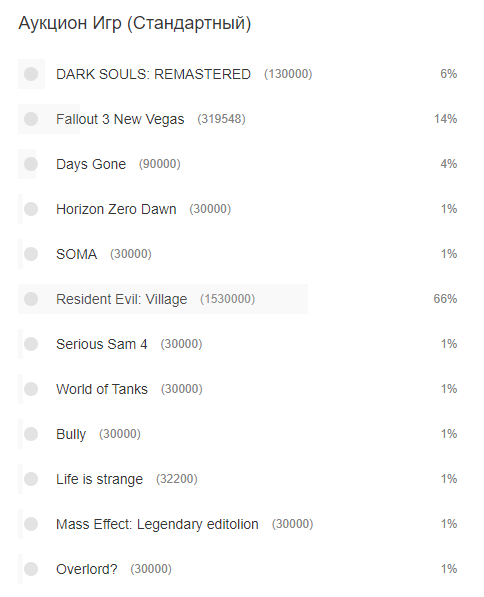This screenshot has height=597, width=484.
Task: Click the 14% result for Fallout 3
Action: click(x=446, y=119)
